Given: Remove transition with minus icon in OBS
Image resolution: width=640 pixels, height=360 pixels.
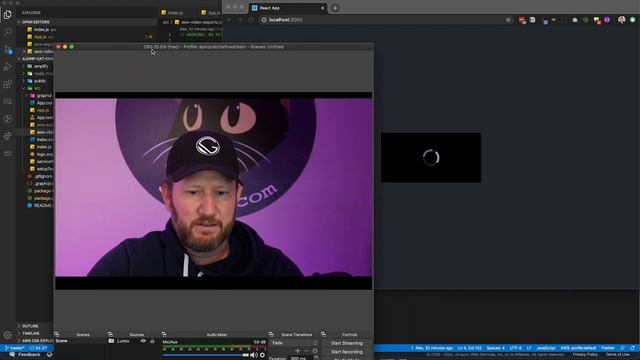Looking at the screenshot, I should 306,351.
